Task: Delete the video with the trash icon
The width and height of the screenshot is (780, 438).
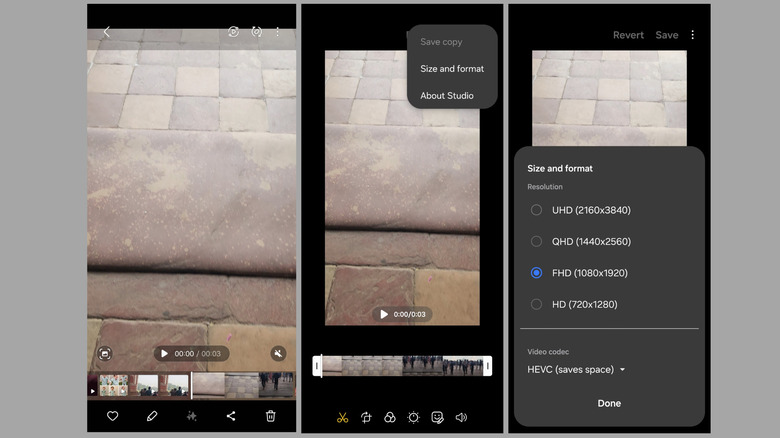Action: (271, 416)
